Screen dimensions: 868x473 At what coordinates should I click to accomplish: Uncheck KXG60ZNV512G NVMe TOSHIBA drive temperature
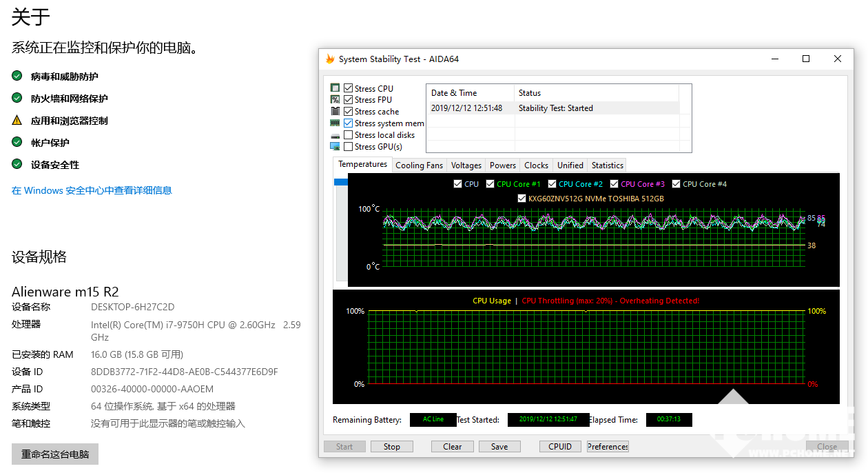522,199
